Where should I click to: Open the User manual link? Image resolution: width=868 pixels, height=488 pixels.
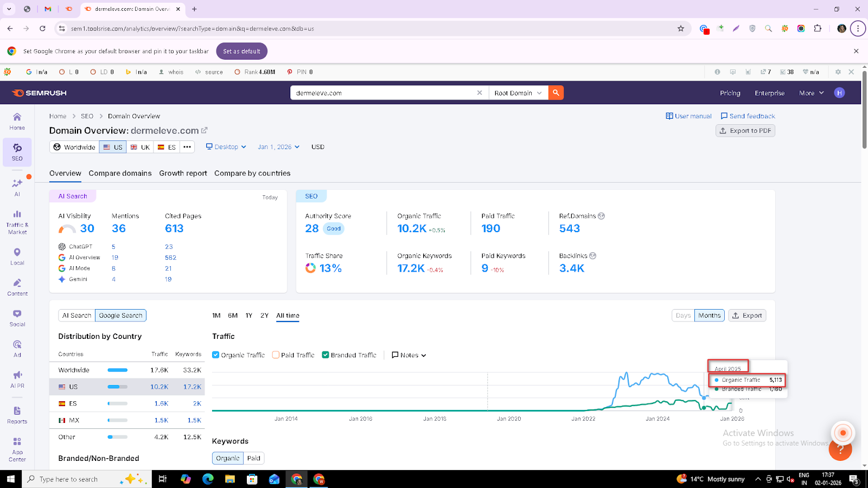click(688, 116)
